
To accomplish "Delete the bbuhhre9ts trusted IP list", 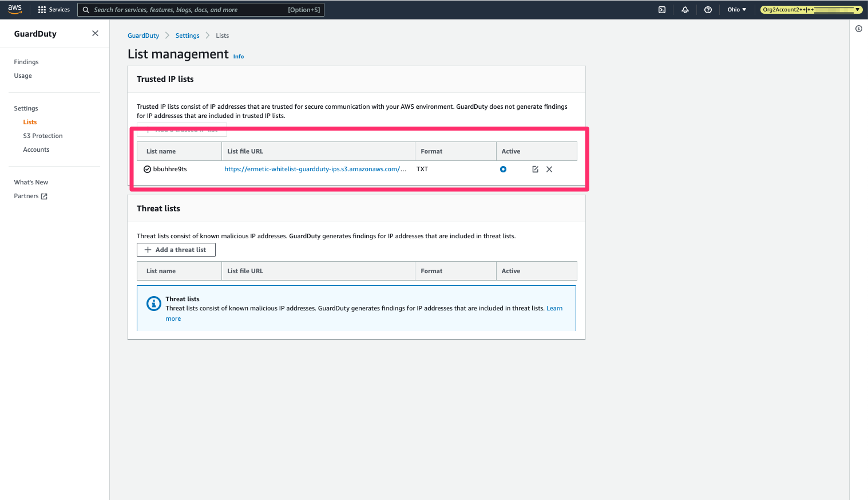I will point(549,169).
